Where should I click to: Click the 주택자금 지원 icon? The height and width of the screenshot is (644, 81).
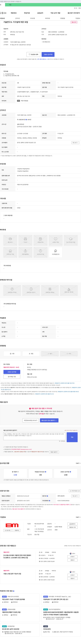tap(10, 252)
